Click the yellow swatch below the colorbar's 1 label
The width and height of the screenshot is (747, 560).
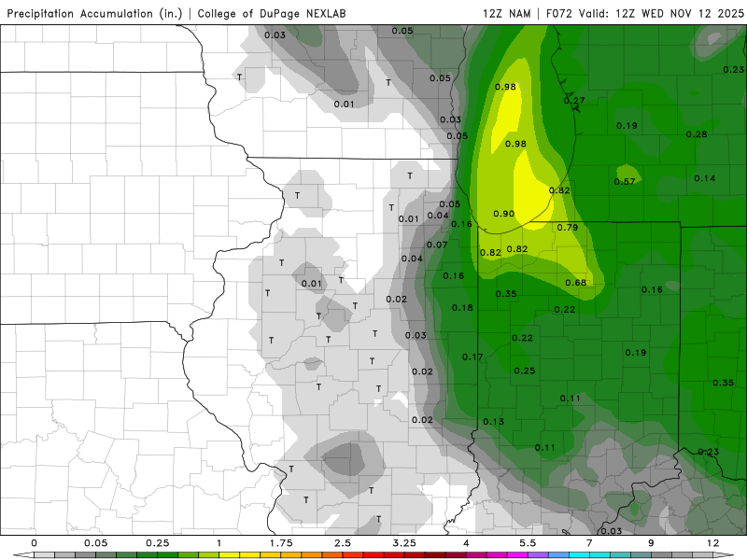[229, 555]
